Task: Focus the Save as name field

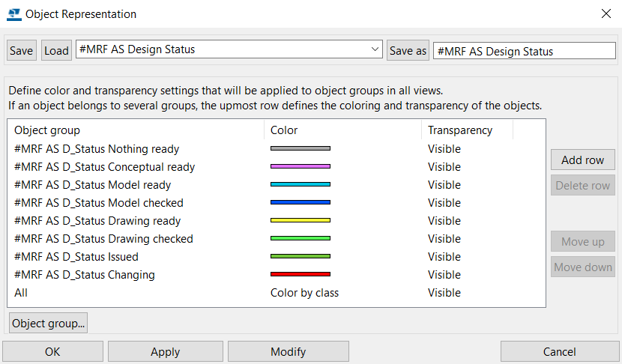Action: tap(524, 51)
